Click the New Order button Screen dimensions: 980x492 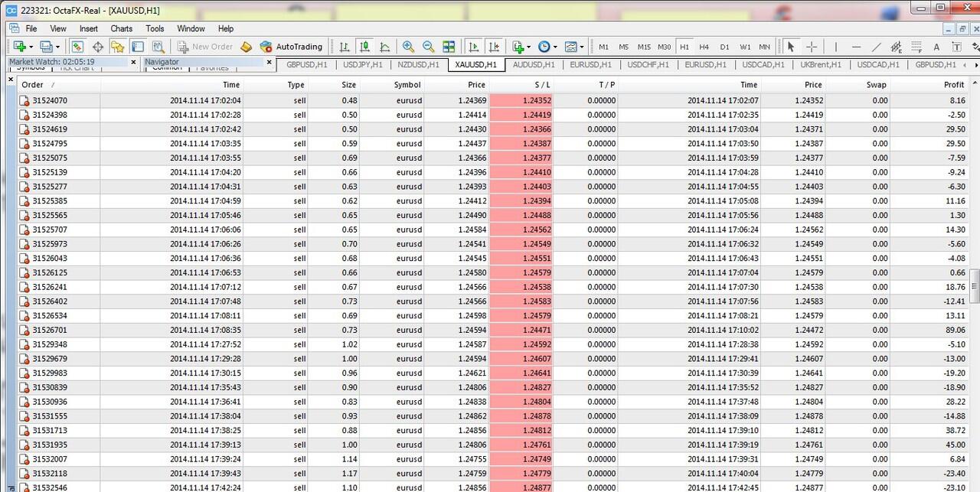204,47
